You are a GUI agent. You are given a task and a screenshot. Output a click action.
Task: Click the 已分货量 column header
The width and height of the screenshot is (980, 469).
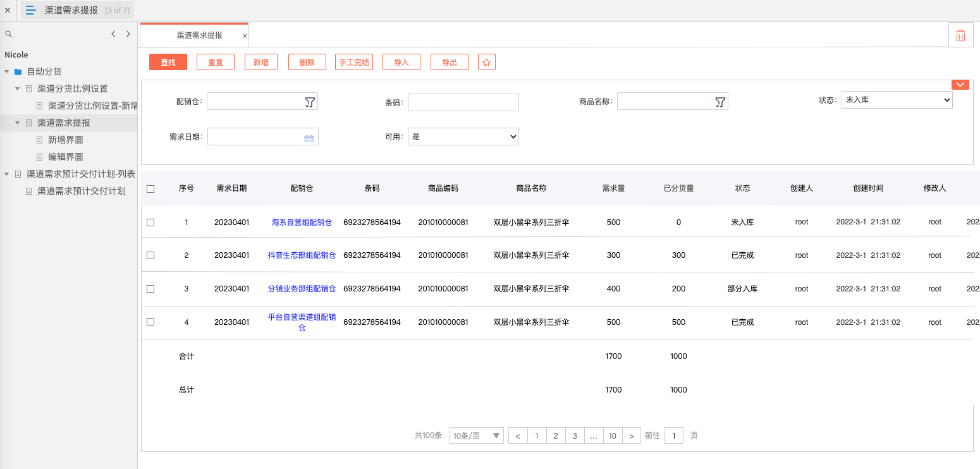tap(678, 188)
